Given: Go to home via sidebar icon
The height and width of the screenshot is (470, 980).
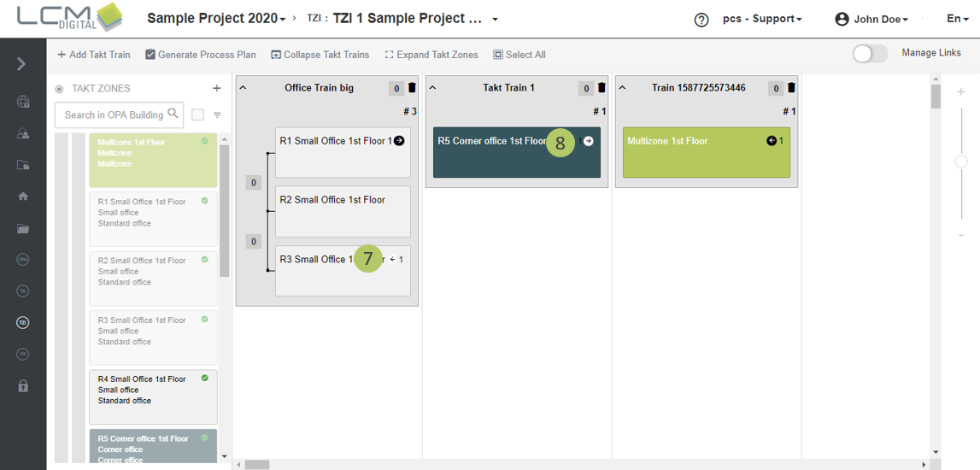Looking at the screenshot, I should (x=23, y=197).
